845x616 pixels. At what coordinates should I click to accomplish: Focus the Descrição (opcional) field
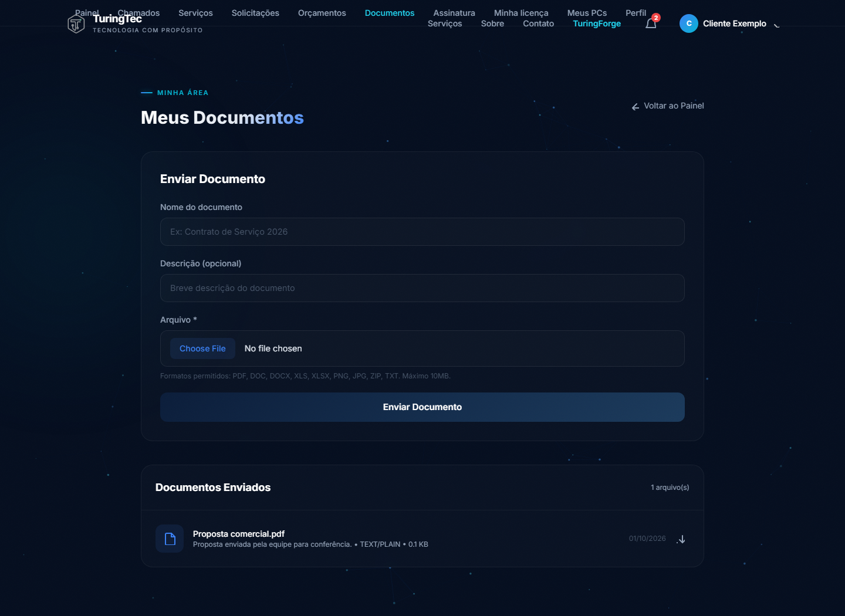click(x=422, y=288)
